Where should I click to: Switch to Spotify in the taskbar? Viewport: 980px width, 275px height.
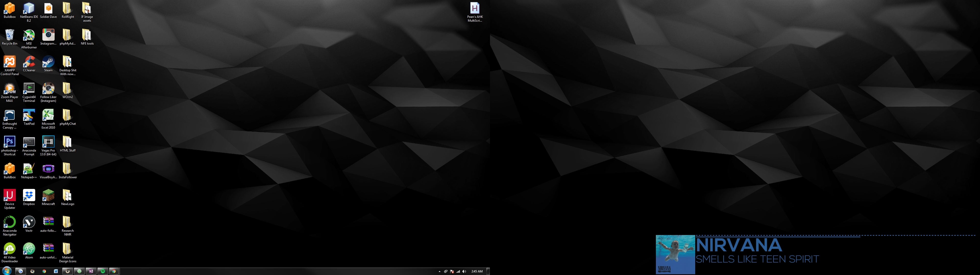(103, 271)
